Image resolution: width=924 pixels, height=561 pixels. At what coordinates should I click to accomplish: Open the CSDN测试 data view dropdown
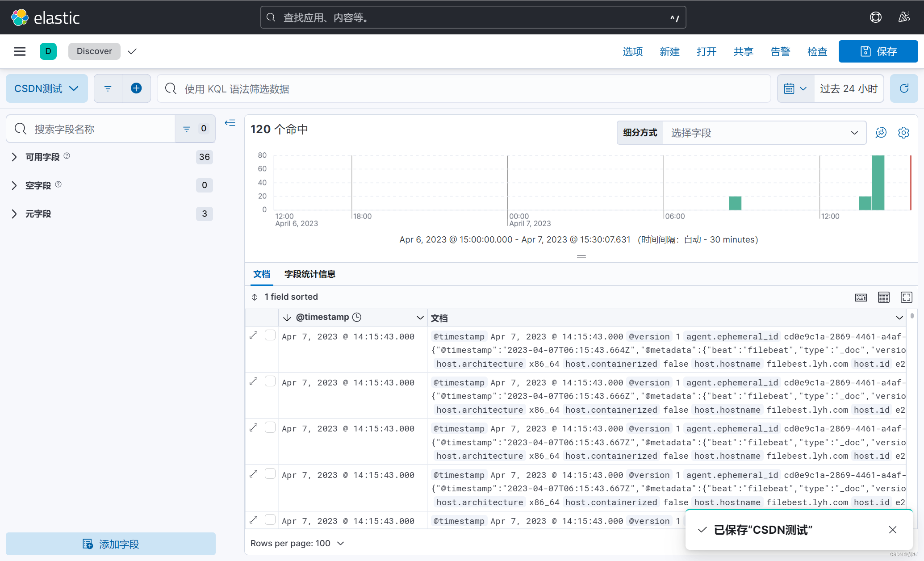click(x=46, y=88)
